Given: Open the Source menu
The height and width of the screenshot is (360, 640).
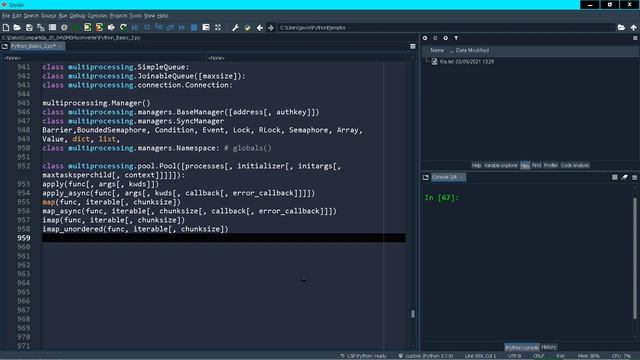Looking at the screenshot, I should coord(49,16).
